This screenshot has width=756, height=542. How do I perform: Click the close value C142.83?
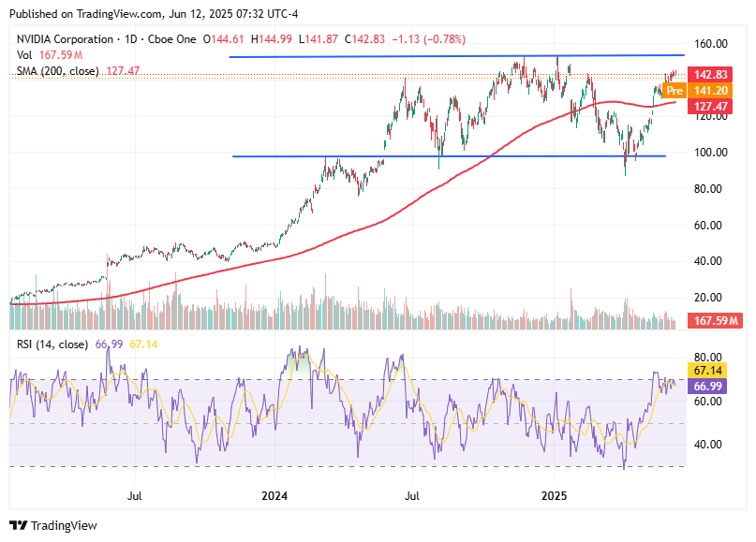(x=364, y=39)
